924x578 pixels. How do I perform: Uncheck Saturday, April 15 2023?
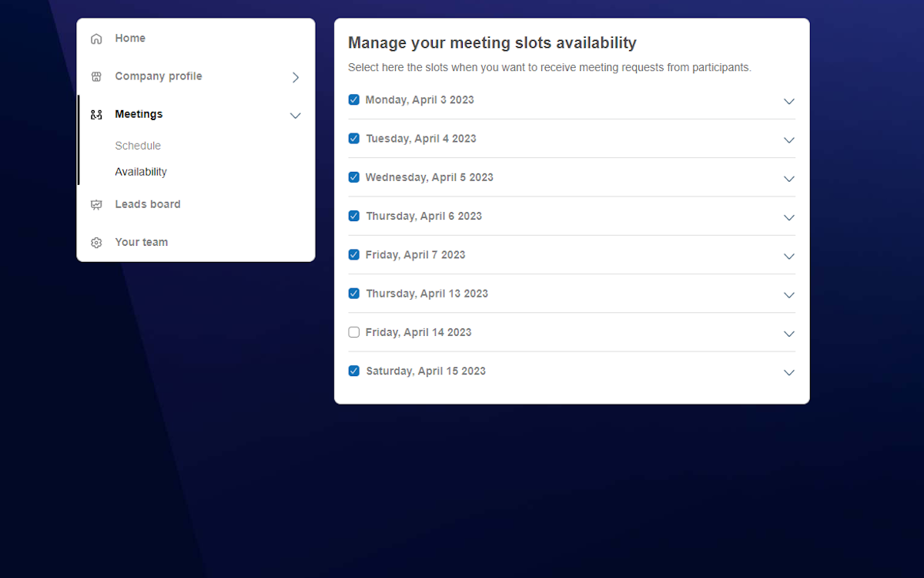point(353,370)
